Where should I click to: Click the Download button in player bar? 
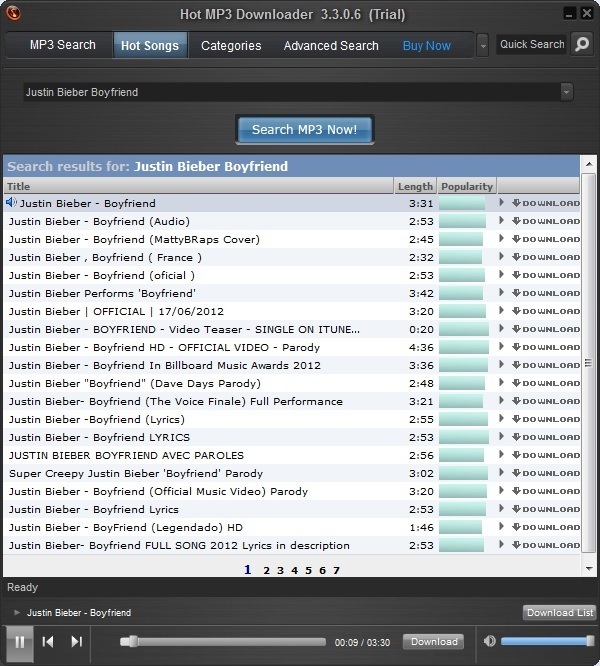(x=434, y=641)
